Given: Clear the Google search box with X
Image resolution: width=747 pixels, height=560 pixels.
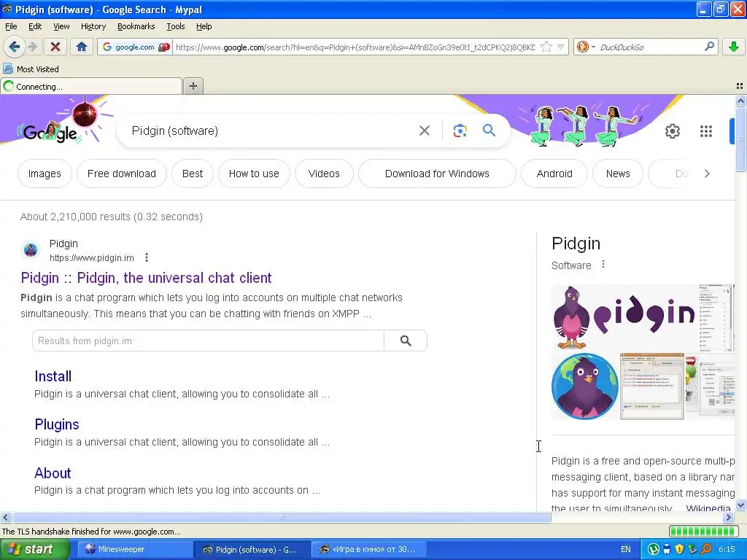Looking at the screenshot, I should (x=424, y=131).
